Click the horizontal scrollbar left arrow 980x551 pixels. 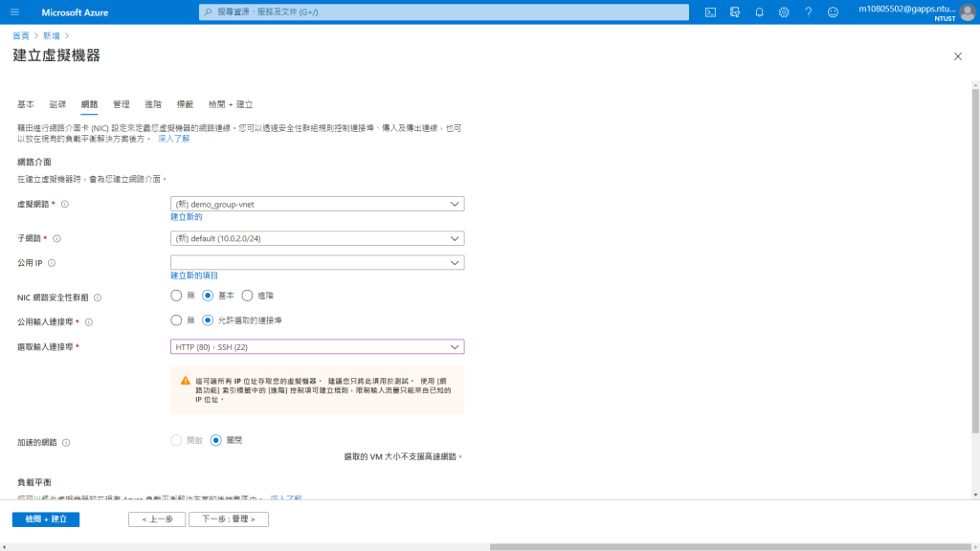5,547
